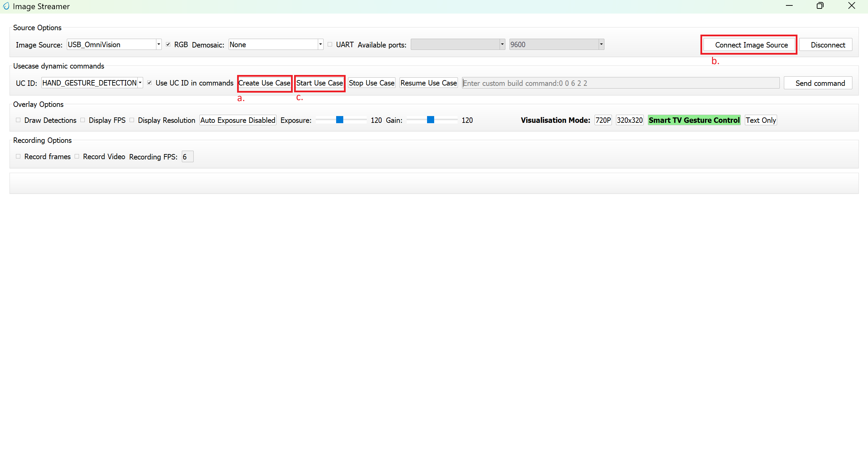Enable the Draw Detections overlay option
The width and height of the screenshot is (868, 453).
point(18,120)
